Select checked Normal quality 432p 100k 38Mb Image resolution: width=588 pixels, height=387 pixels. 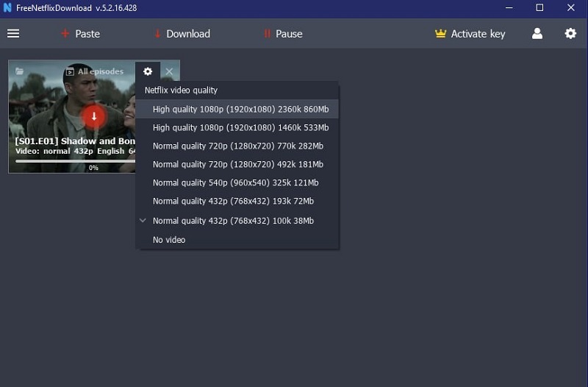pyautogui.click(x=237, y=221)
